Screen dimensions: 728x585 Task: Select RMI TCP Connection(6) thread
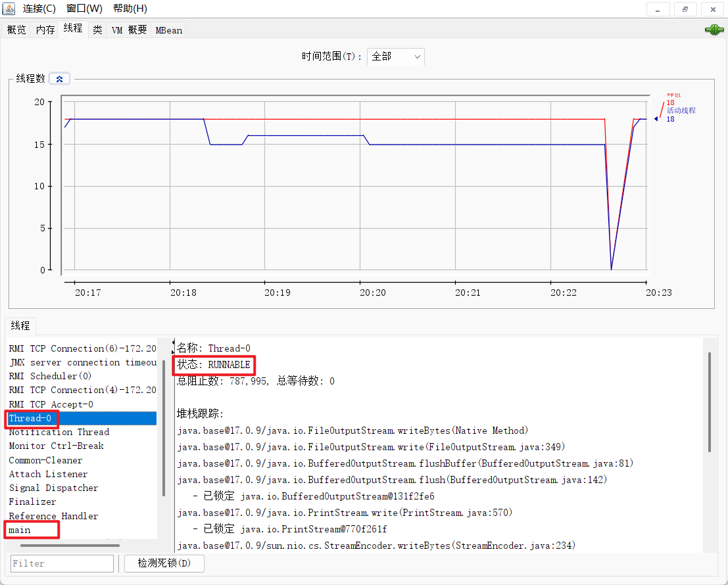[82, 348]
